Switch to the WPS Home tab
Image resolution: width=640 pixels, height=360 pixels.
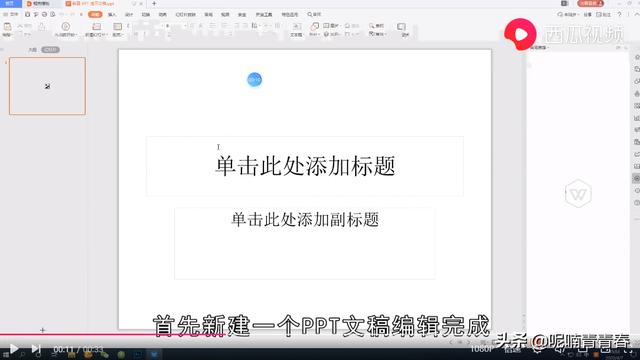click(11, 3)
